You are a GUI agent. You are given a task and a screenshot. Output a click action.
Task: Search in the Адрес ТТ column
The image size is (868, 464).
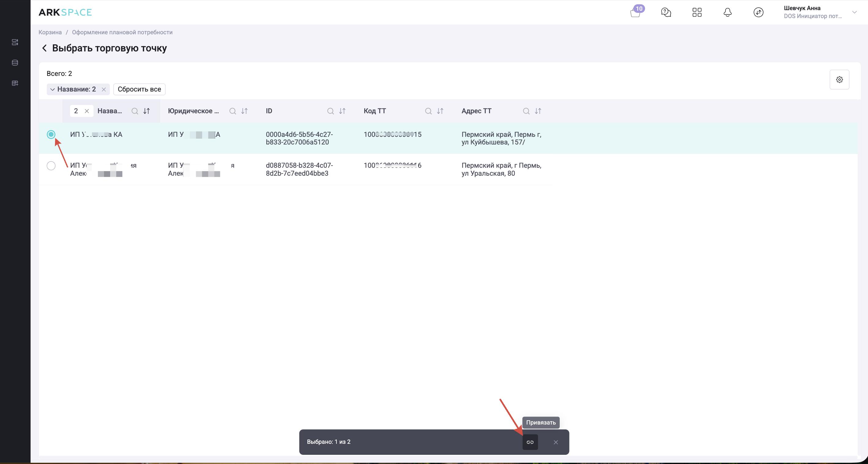[526, 111]
